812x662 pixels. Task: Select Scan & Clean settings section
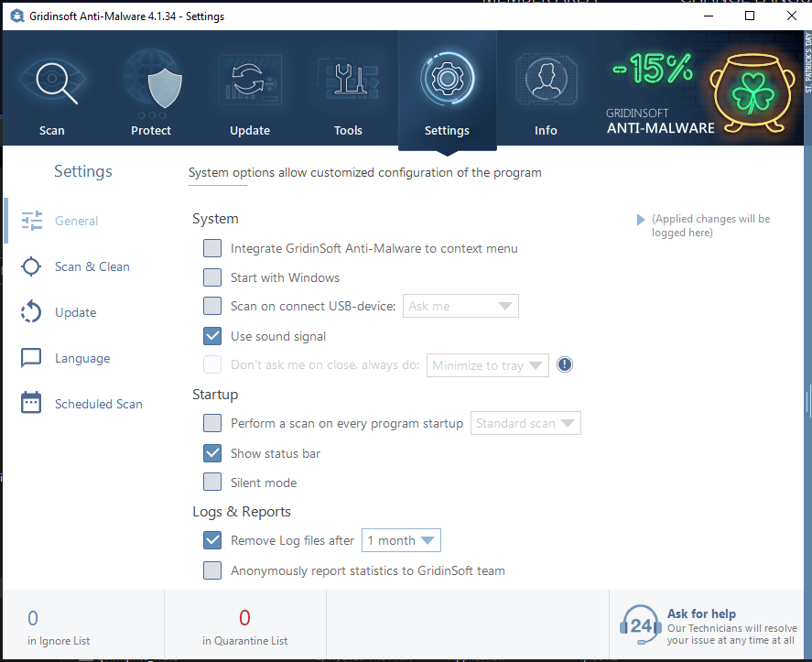tap(92, 266)
